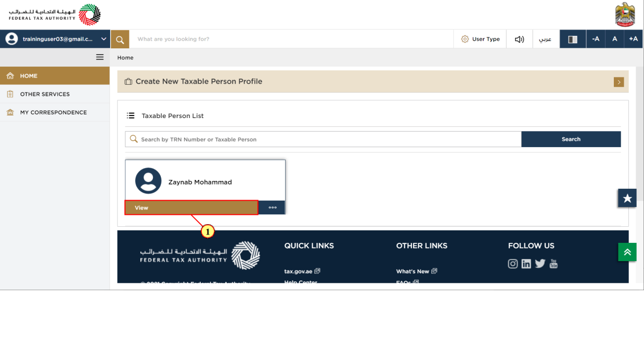Open the What's New footer link
644x337 pixels.
417,271
